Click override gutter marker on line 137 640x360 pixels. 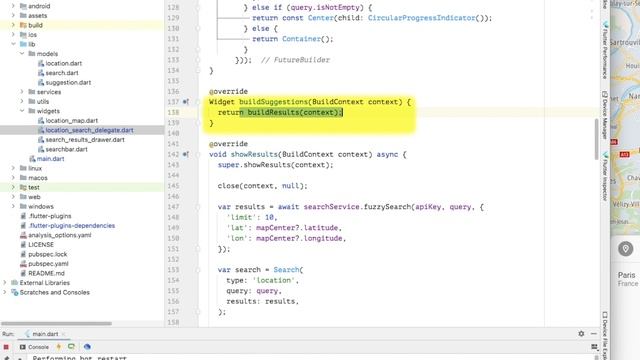(x=186, y=102)
